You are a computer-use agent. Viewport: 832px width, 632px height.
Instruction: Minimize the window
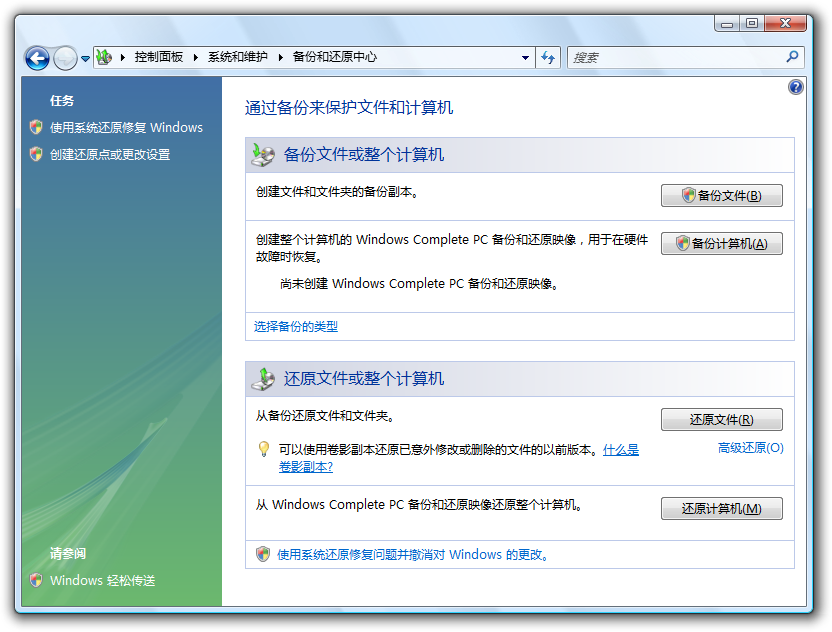point(727,24)
